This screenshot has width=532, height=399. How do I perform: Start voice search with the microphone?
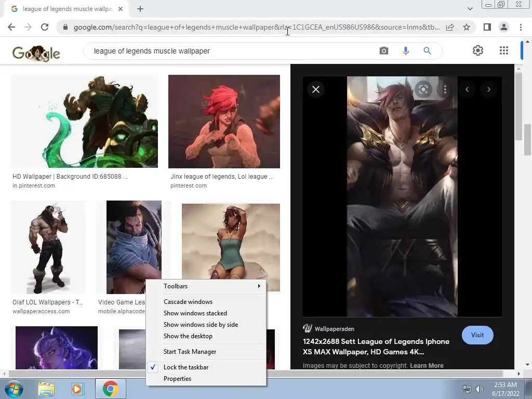pos(405,51)
